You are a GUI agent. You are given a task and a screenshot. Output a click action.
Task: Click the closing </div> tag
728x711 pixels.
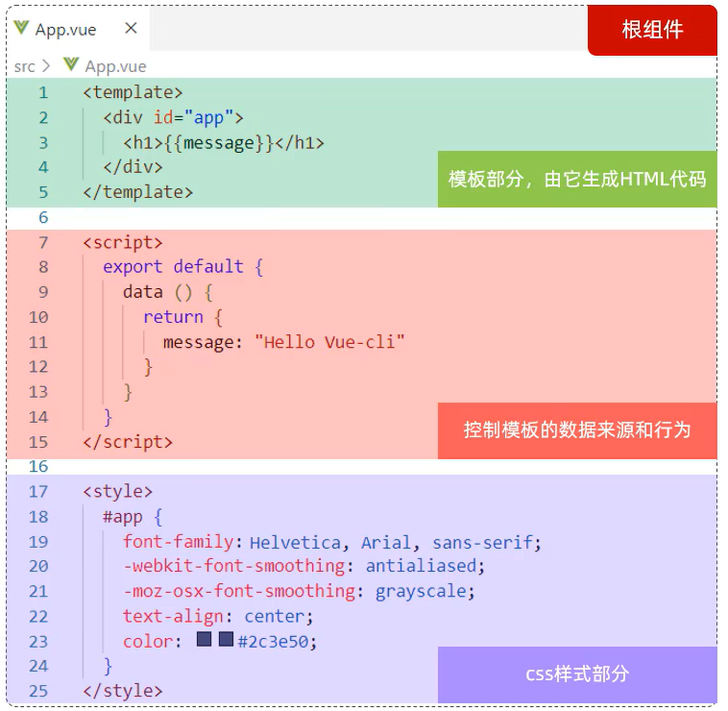[133, 167]
